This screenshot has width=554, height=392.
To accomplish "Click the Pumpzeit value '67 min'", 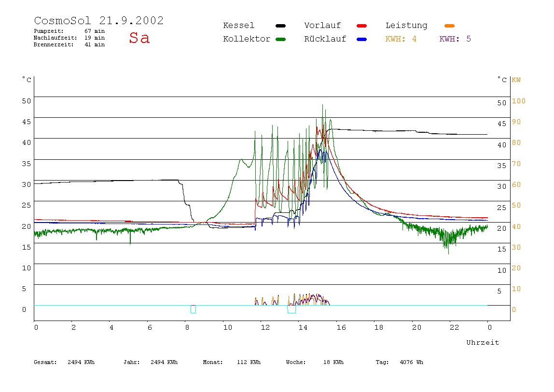I will coord(94,31).
